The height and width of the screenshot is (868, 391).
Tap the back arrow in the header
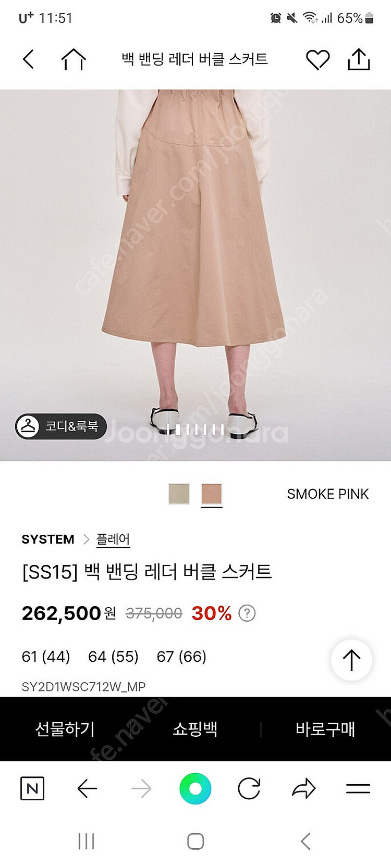[29, 59]
